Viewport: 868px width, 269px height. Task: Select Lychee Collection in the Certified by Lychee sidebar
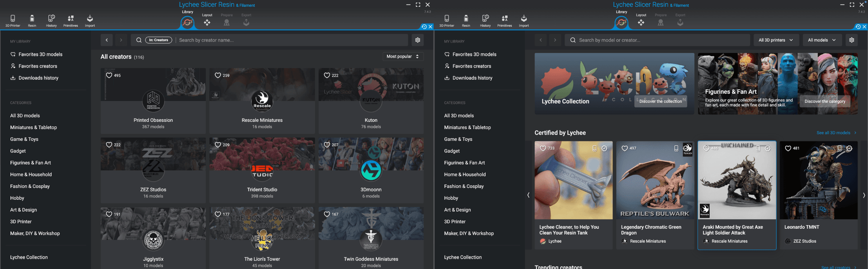point(463,257)
